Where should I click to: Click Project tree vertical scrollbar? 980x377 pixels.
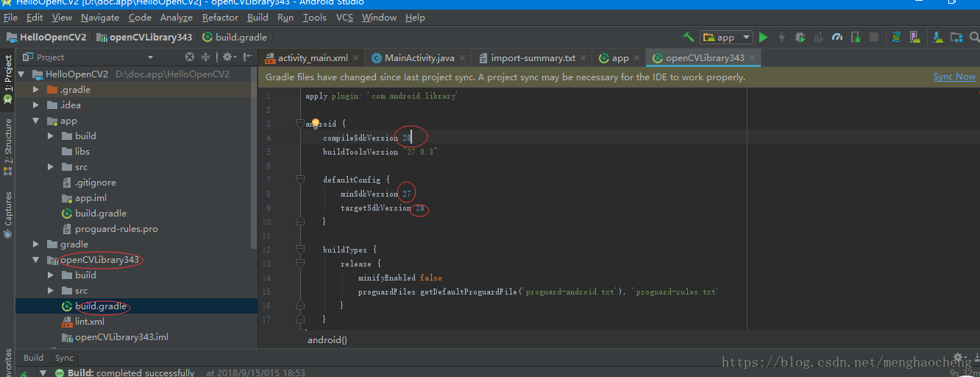click(x=255, y=158)
